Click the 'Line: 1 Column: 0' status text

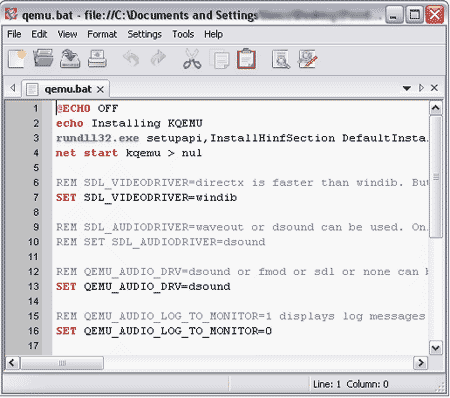coord(351,384)
